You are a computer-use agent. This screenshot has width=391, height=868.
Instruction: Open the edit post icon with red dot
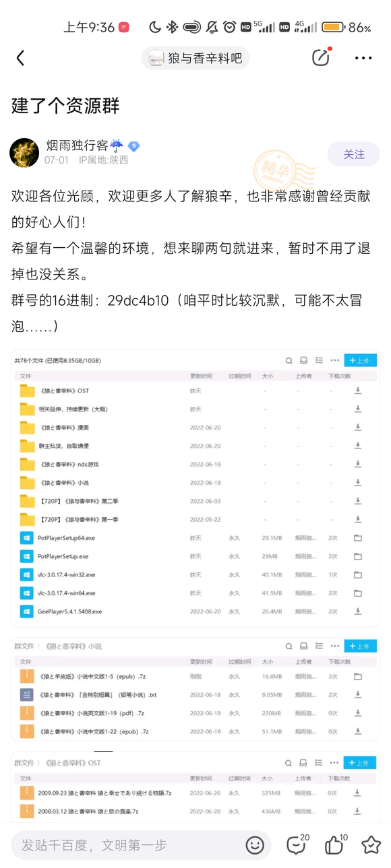click(322, 58)
